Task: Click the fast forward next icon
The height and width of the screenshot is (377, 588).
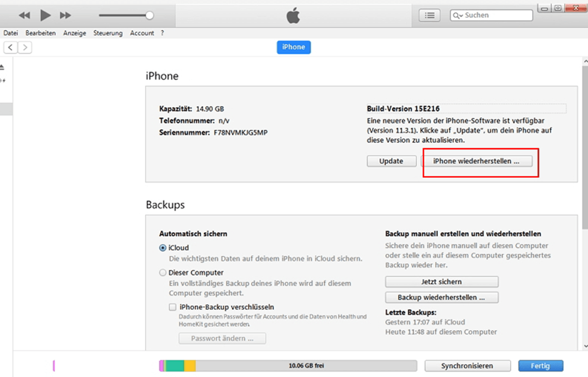Action: (65, 15)
